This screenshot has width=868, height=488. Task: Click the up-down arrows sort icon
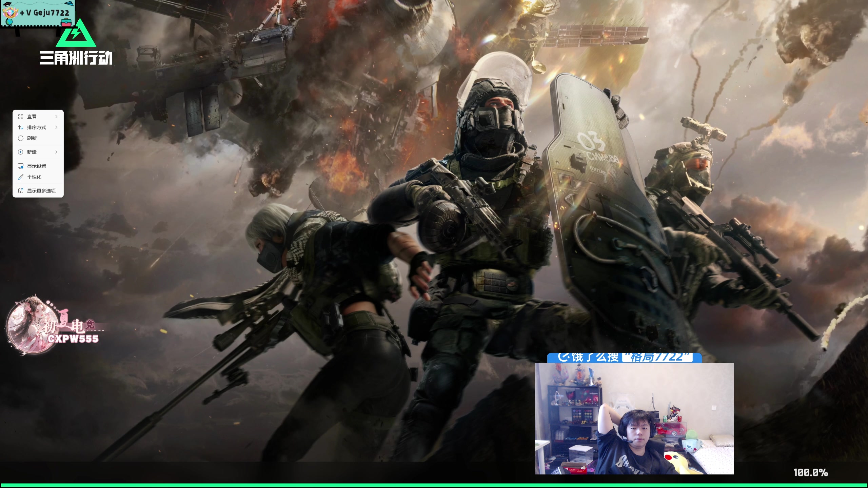(21, 127)
